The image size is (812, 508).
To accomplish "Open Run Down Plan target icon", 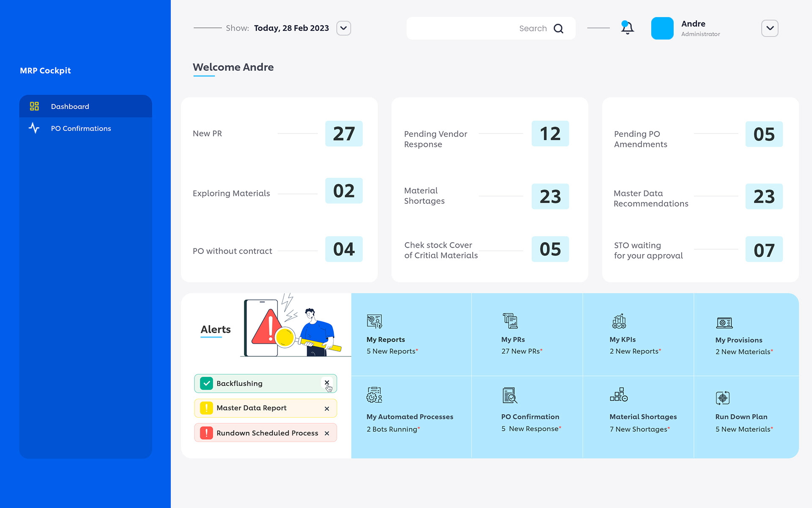I will tap(722, 398).
